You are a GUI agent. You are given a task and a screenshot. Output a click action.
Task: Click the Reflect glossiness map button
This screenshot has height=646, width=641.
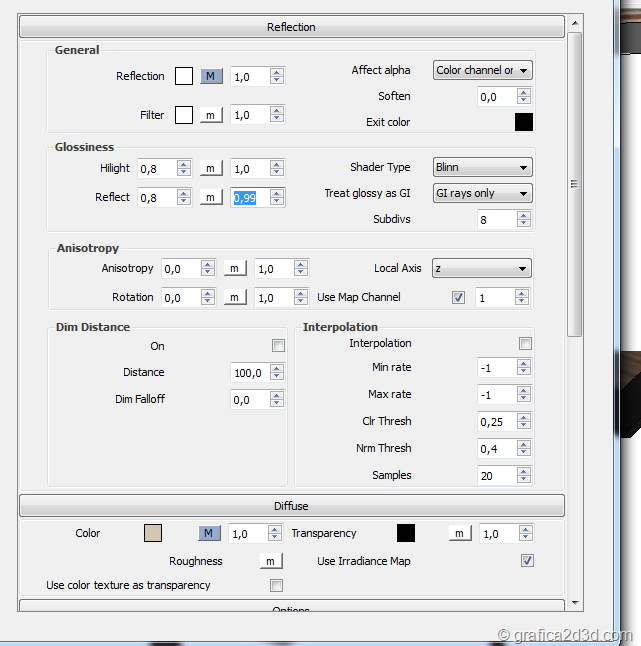[211, 197]
